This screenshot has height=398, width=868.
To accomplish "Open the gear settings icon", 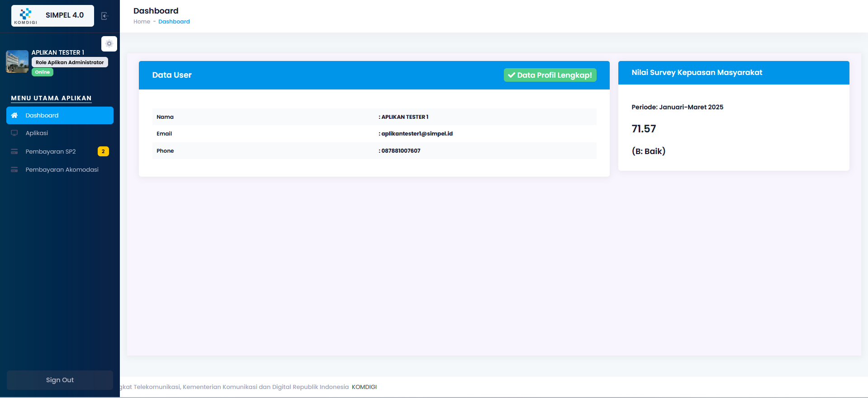I will [x=109, y=44].
